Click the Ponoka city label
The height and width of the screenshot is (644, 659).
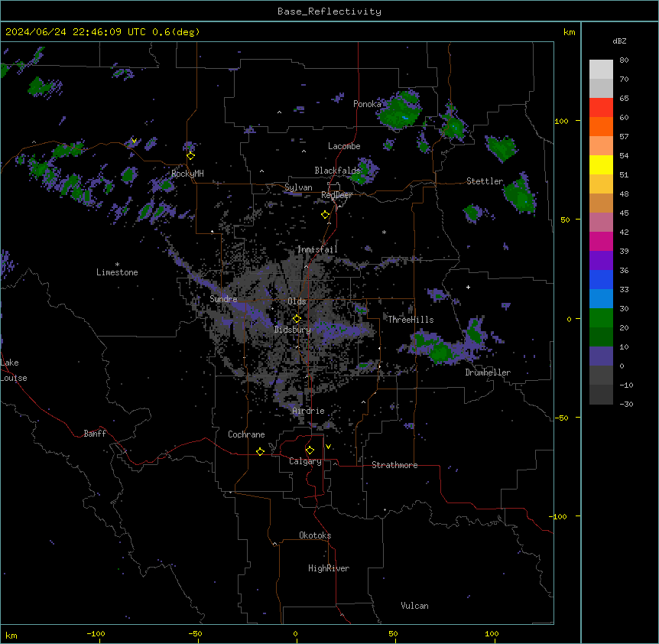pos(367,104)
